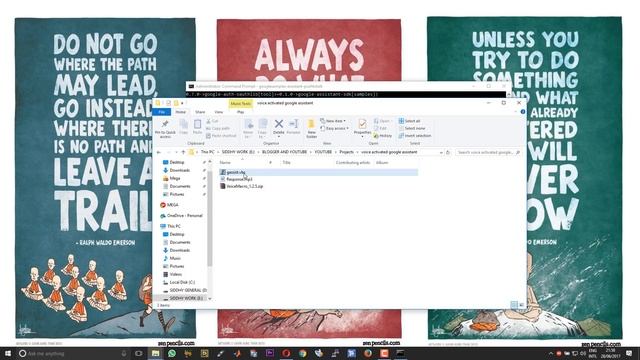Switch to details view in the status bar

514,304
